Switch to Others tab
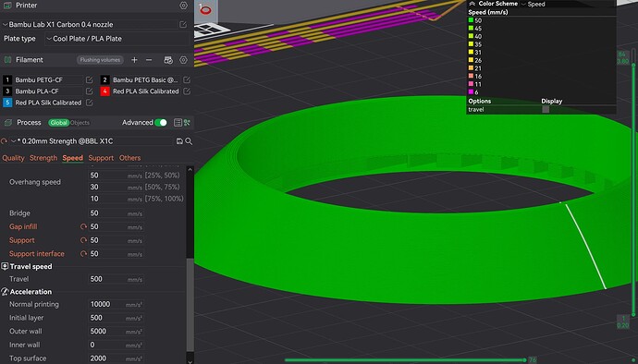The width and height of the screenshot is (638, 364). (129, 158)
